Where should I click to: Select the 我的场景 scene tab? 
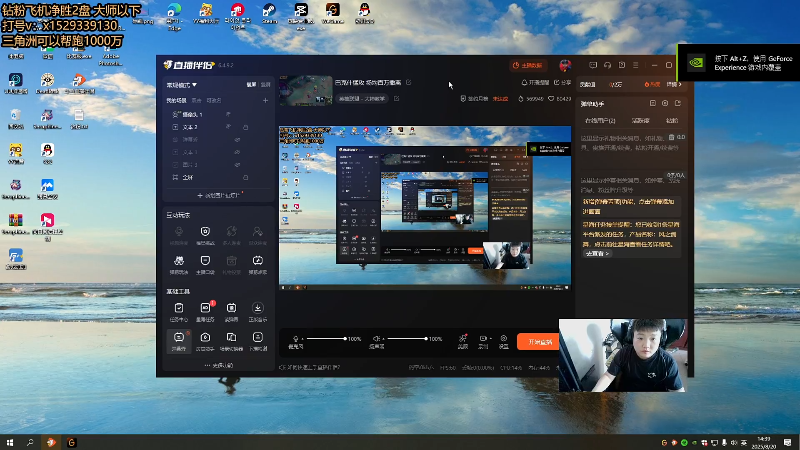[x=177, y=101]
